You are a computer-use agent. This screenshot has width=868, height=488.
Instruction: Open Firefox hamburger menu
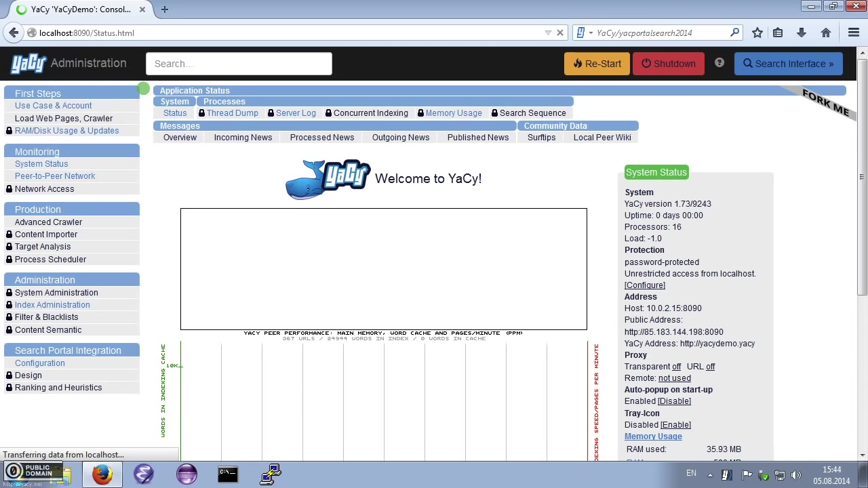(854, 33)
